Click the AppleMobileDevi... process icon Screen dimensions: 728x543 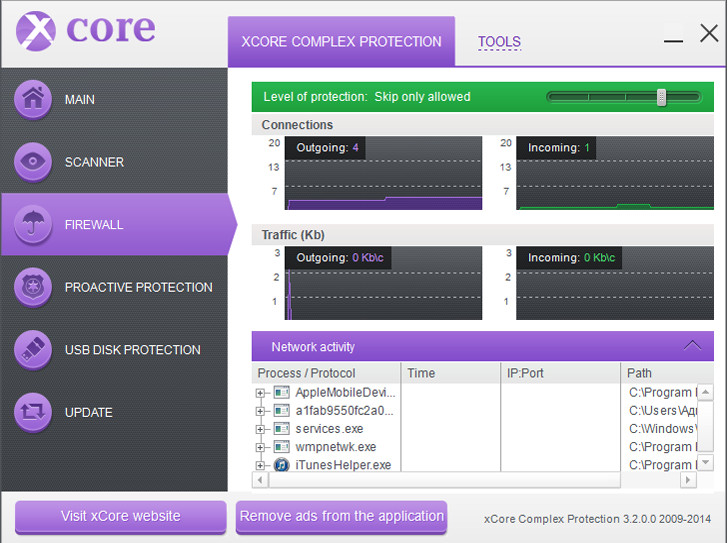click(281, 393)
